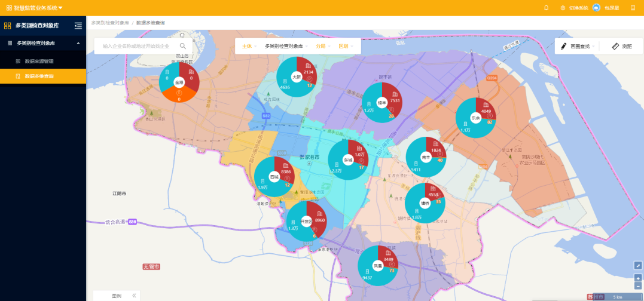Screen dimensions: 644x301
Task: Click the 多类别检查对象库 breadcrumb link
Action: pos(110,23)
